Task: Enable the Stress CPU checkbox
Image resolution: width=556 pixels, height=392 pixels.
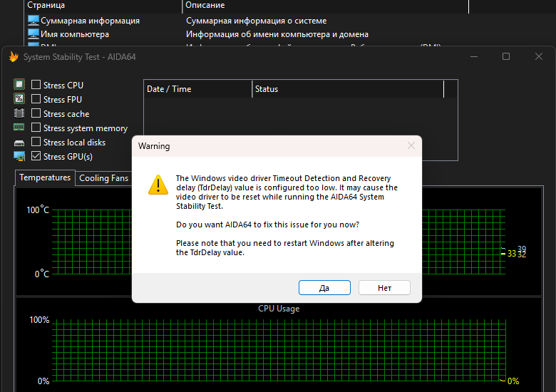Action: click(x=36, y=84)
